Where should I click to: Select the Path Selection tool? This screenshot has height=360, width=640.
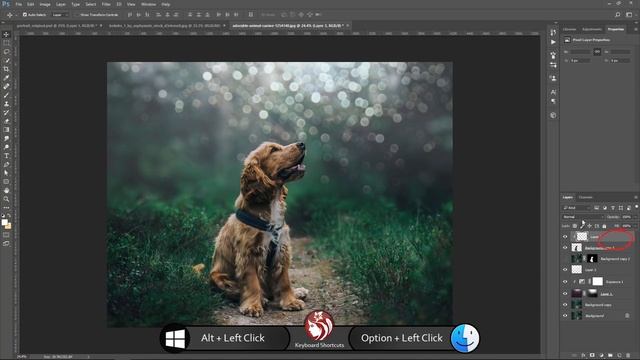(x=6, y=173)
